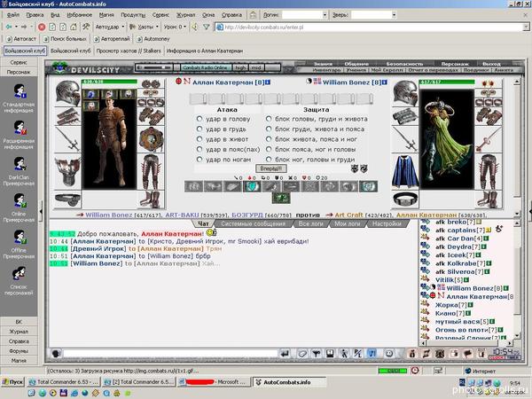The width and height of the screenshot is (532, 399).
Task: Open Стандартная информация in the sidebar
Action: pyautogui.click(x=19, y=98)
